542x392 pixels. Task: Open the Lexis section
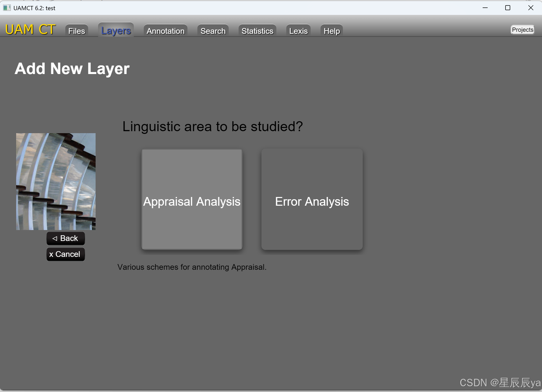tap(298, 31)
